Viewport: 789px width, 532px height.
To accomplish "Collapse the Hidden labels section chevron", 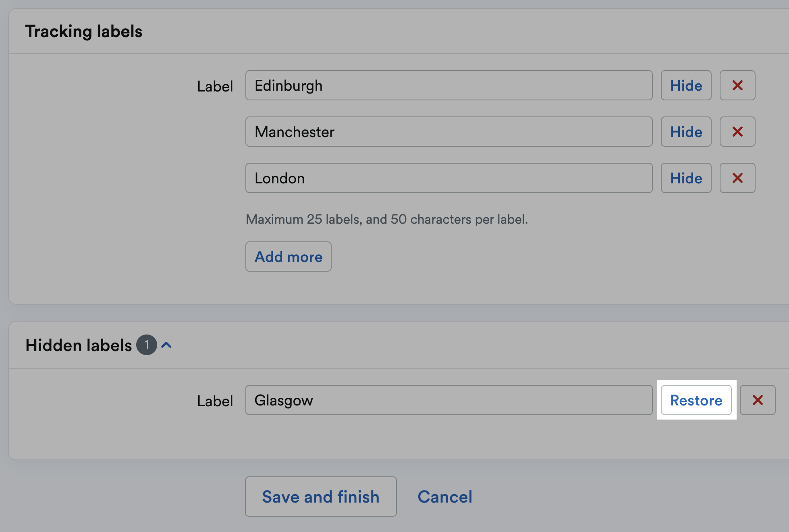I will pos(166,345).
